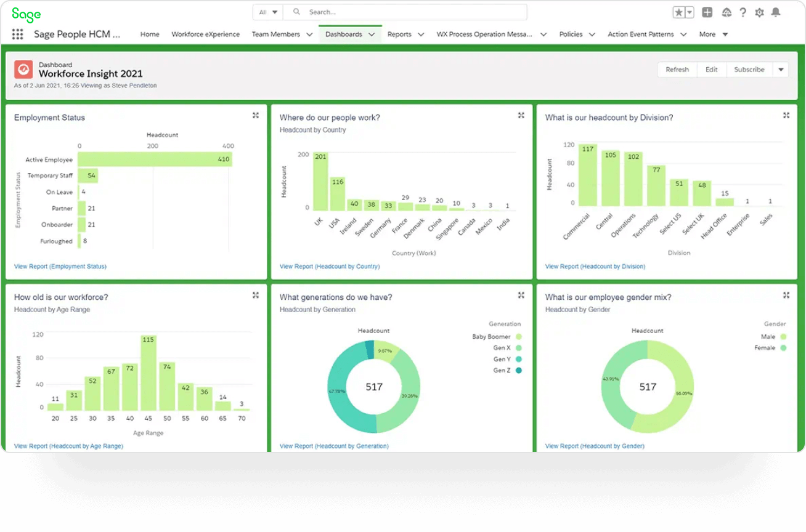This screenshot has width=806, height=532.
Task: Click inside the global Search field
Action: (x=370, y=11)
